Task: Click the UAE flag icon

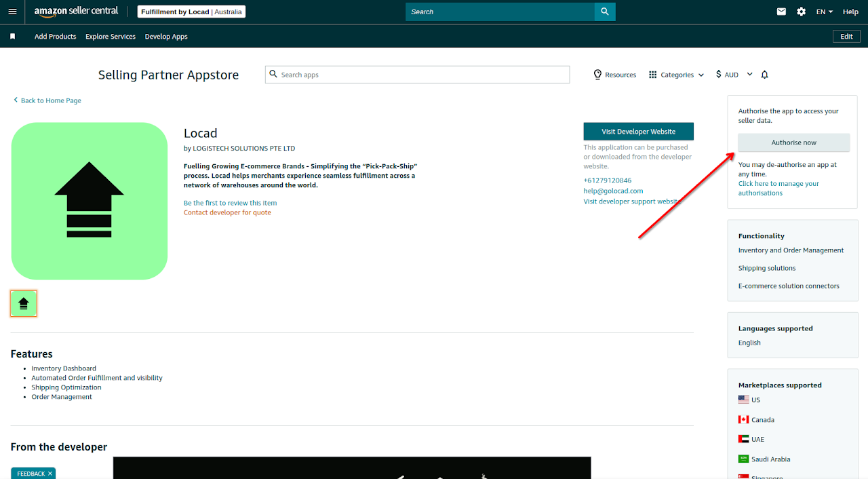Action: tap(744, 439)
